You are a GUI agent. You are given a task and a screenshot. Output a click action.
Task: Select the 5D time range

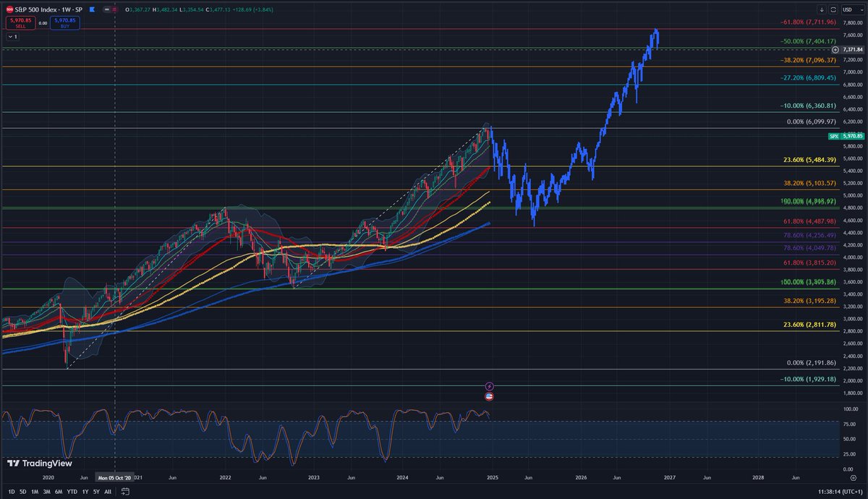click(22, 491)
